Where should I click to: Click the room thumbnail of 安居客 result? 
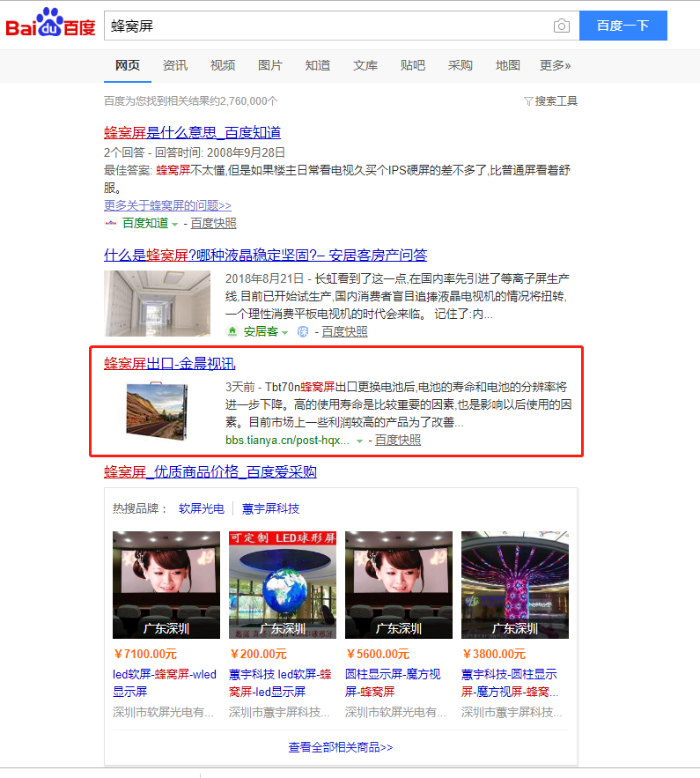(x=157, y=303)
